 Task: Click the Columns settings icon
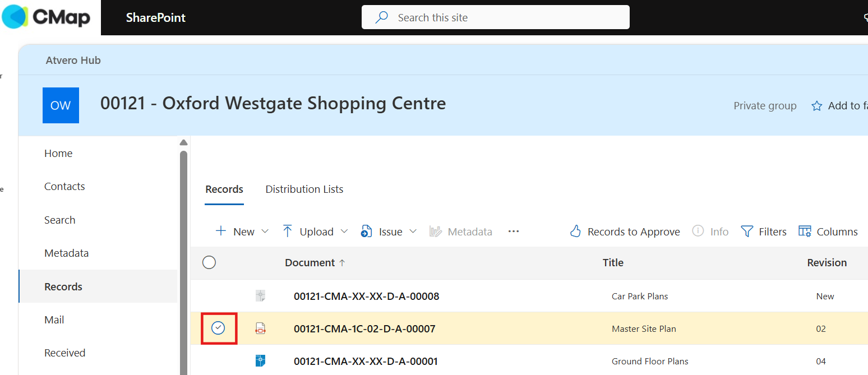(805, 232)
